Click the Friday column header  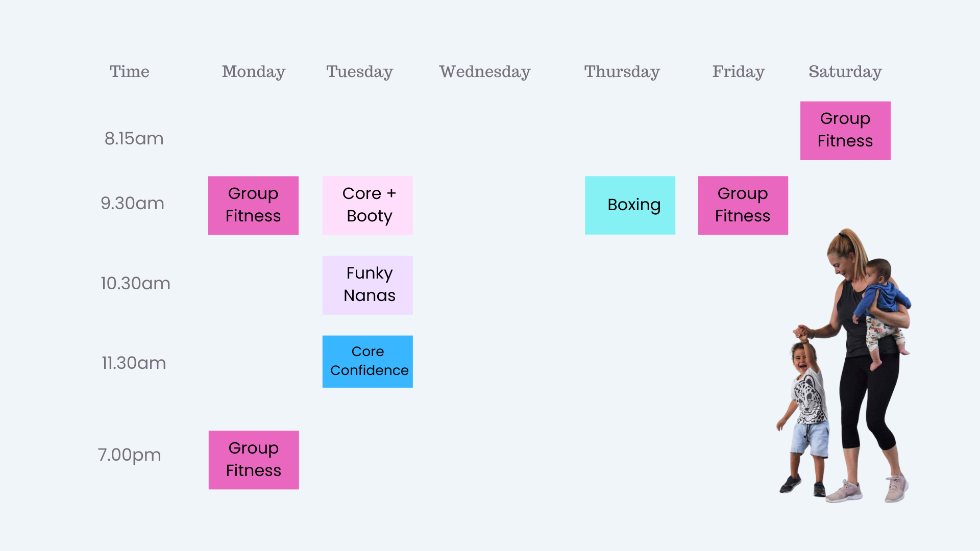(739, 72)
